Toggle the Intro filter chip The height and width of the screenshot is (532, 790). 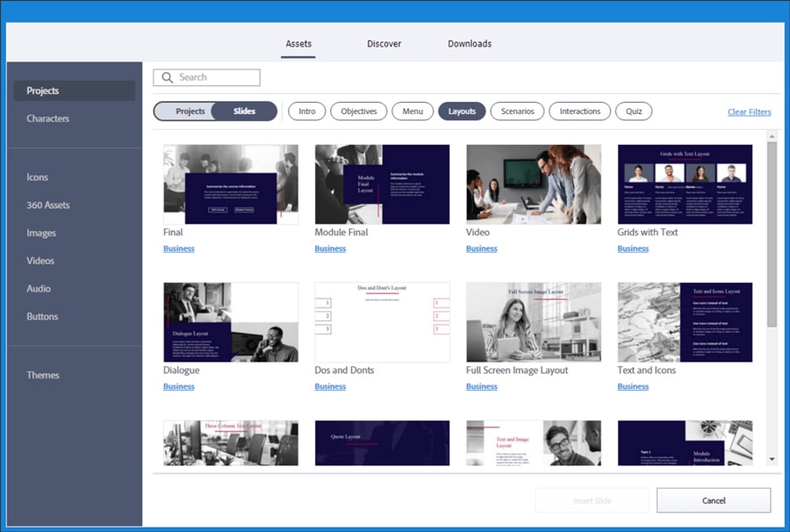(307, 111)
